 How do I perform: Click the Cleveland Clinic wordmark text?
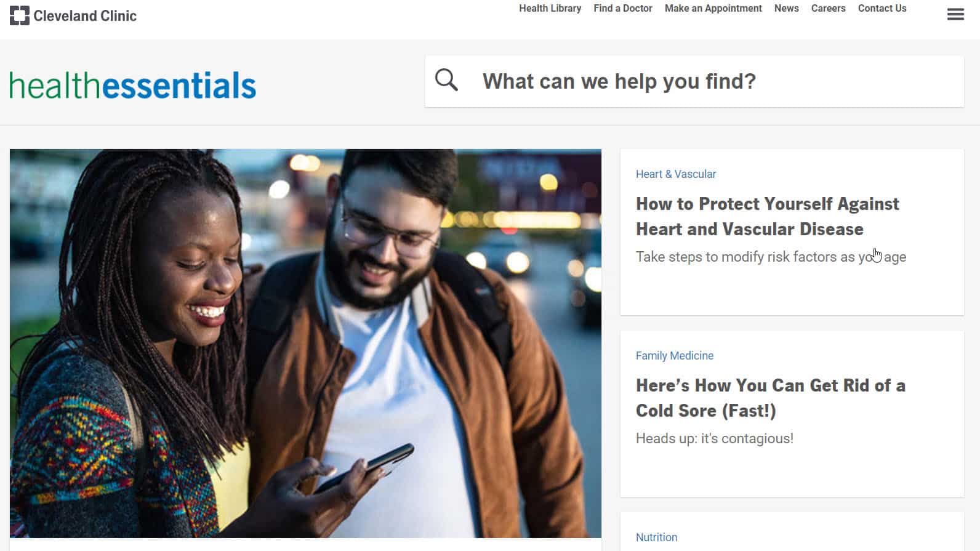(x=85, y=16)
